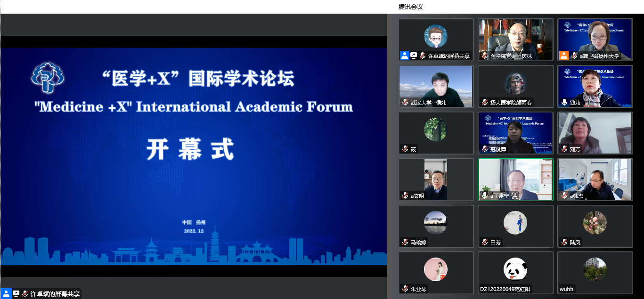Image resolution: width=644 pixels, height=299 pixels.
Task: Click the cartoon avatar of 许卓斌
Action: pos(436,36)
